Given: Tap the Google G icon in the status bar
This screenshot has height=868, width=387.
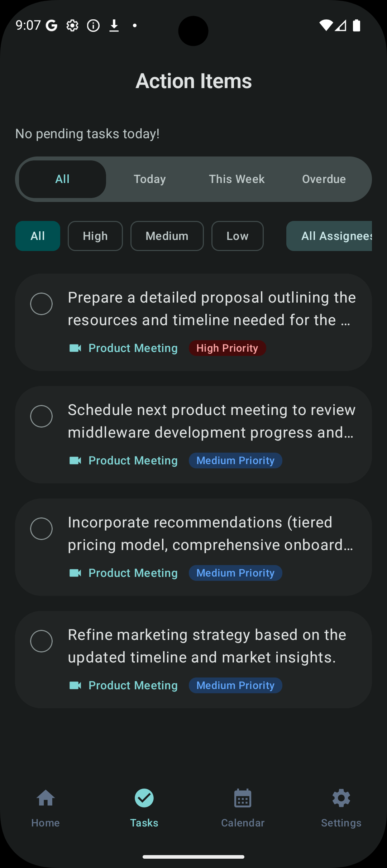Looking at the screenshot, I should point(51,25).
